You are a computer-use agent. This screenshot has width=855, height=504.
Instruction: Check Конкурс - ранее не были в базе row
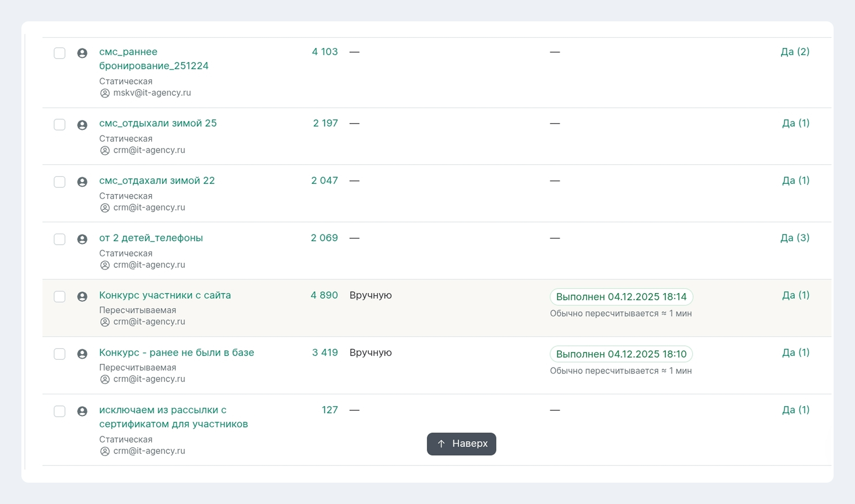tap(59, 354)
